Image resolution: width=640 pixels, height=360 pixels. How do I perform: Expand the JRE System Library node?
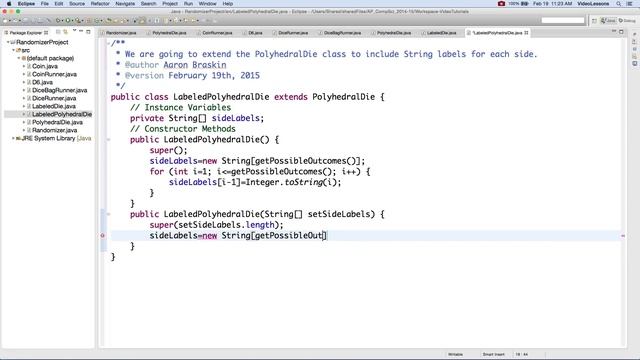point(13,138)
